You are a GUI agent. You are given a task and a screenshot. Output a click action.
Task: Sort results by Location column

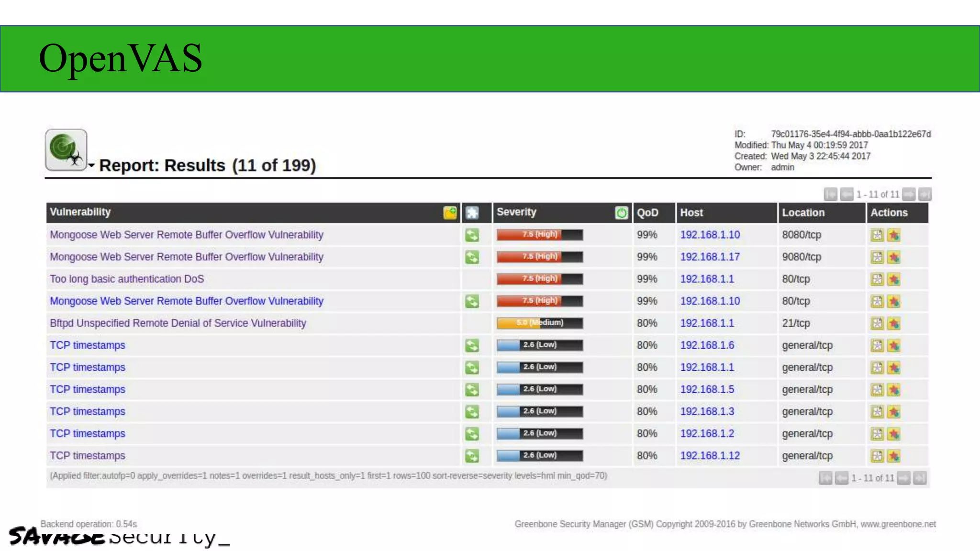(x=803, y=213)
